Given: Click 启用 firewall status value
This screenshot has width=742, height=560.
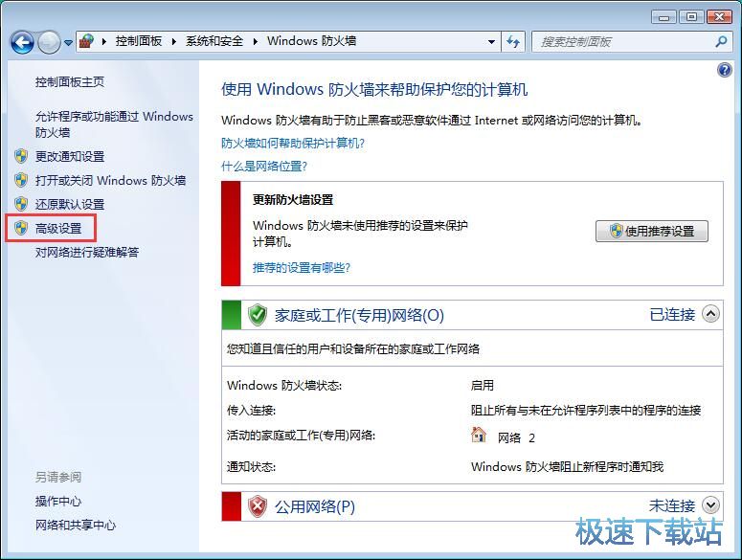Looking at the screenshot, I should tap(483, 386).
